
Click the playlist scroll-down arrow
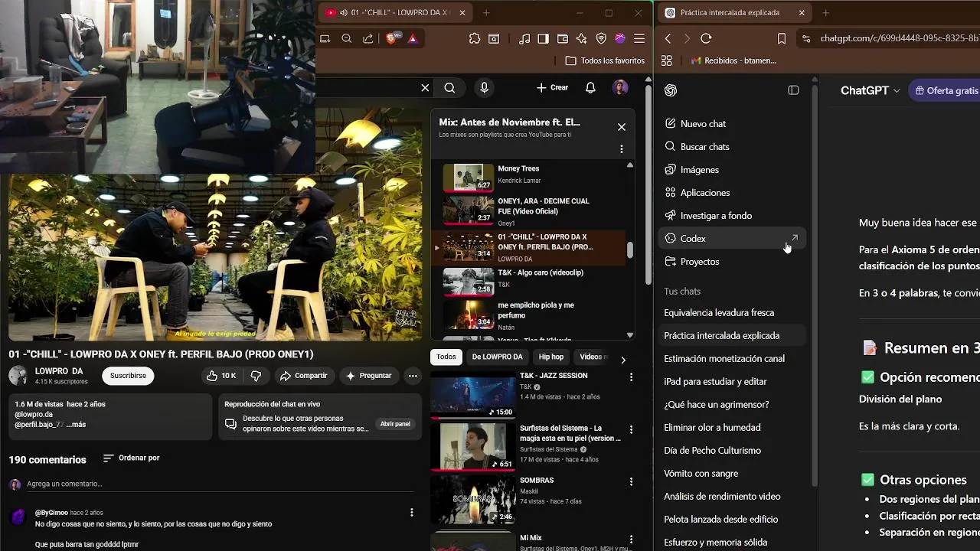[x=630, y=335]
